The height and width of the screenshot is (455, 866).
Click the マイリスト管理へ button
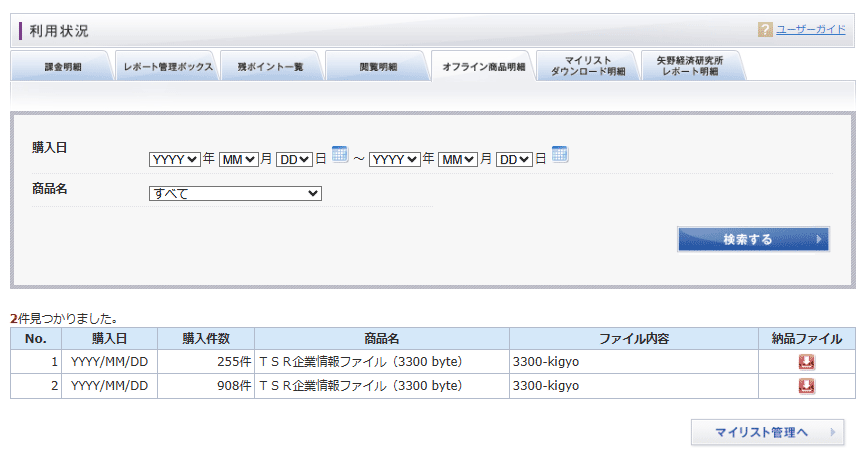click(767, 433)
